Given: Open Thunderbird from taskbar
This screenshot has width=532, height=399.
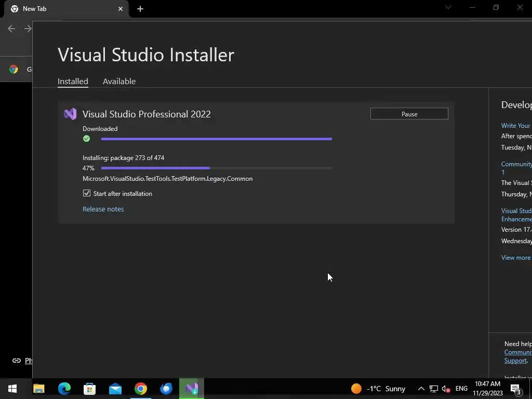Looking at the screenshot, I should [166, 389].
